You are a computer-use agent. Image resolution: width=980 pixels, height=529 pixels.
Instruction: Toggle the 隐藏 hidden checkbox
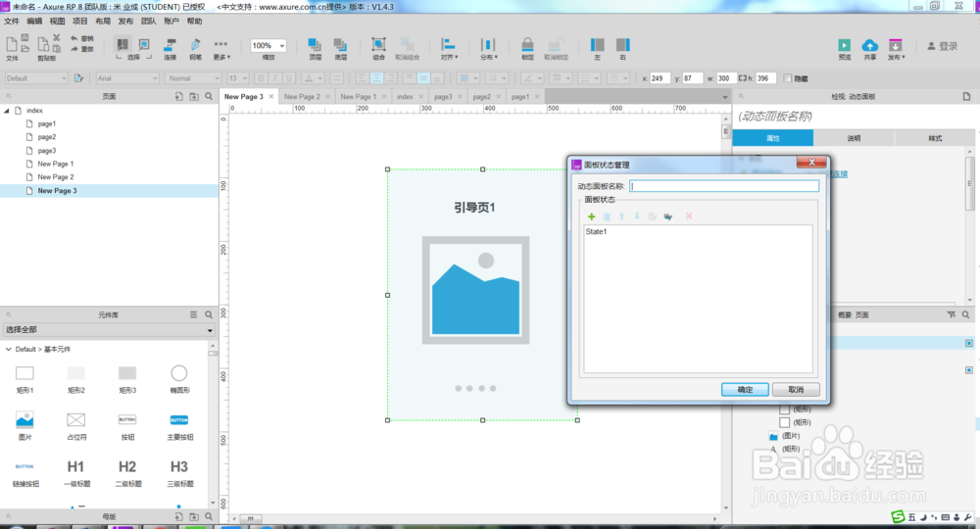coord(788,78)
